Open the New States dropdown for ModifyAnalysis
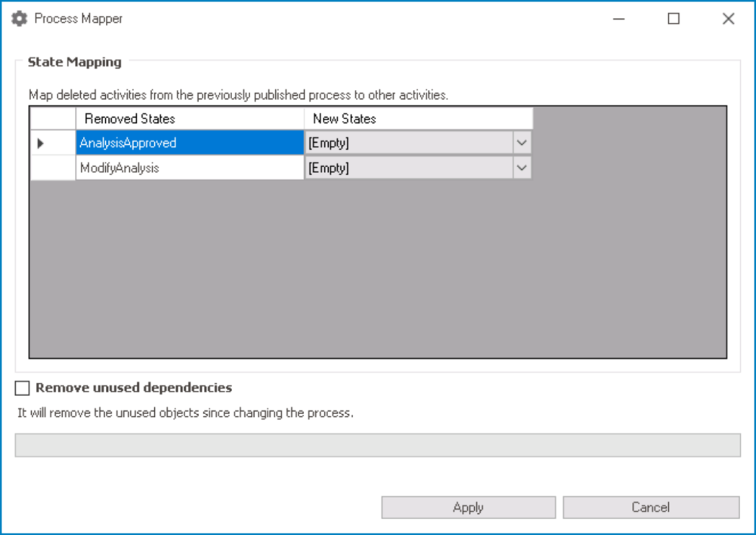Image resolution: width=756 pixels, height=535 pixels. (x=522, y=168)
